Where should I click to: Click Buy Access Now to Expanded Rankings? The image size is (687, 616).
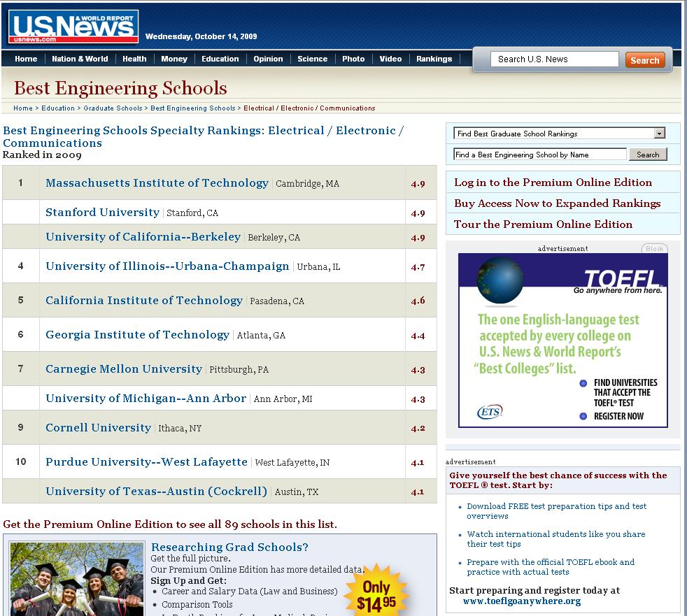[558, 203]
